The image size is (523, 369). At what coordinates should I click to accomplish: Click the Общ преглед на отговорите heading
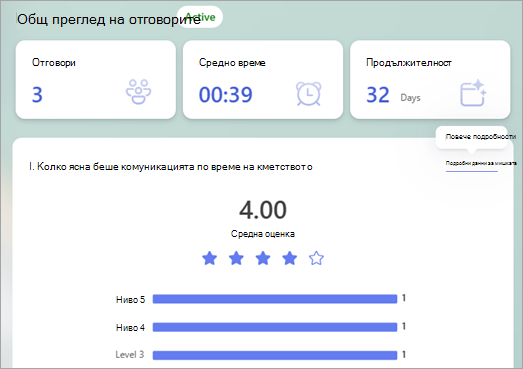(109, 19)
